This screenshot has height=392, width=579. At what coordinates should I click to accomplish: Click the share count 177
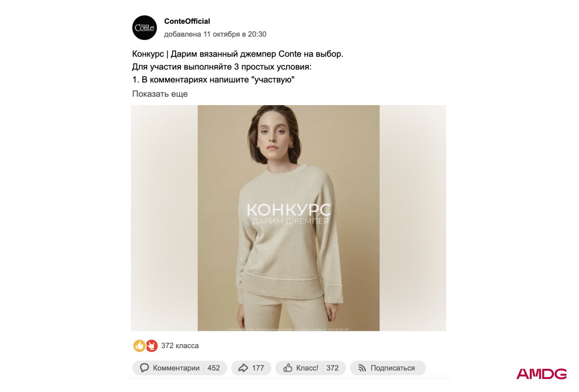pos(258,368)
